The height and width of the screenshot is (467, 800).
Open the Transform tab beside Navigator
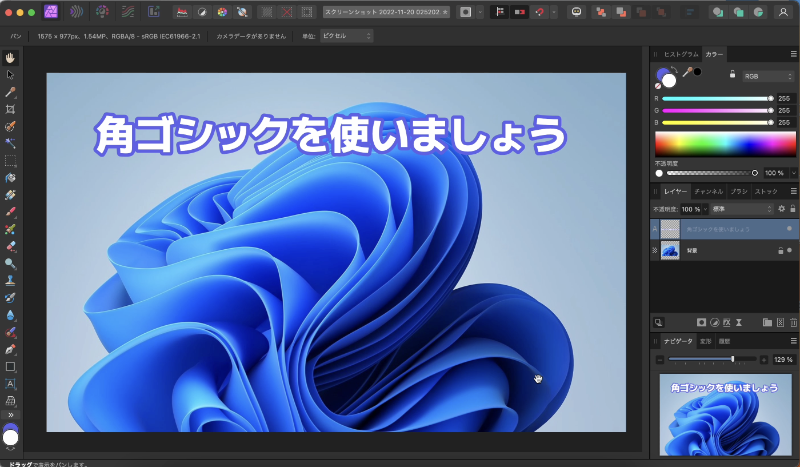pos(706,341)
